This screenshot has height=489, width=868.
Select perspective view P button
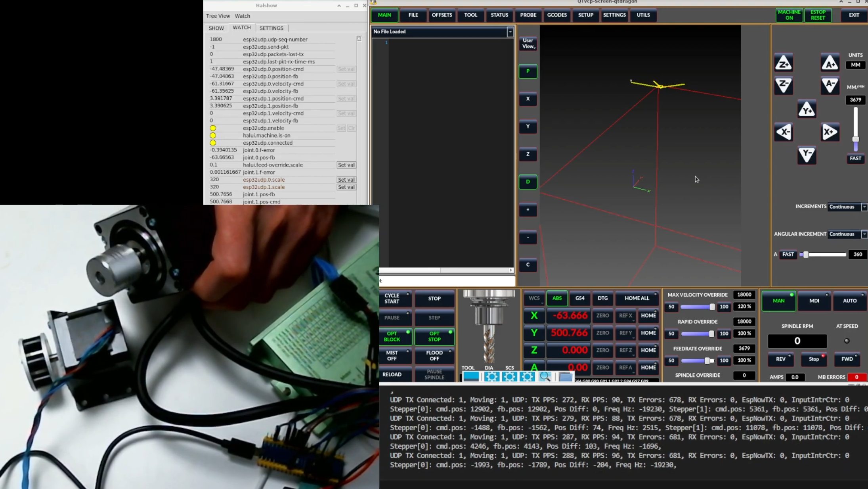528,71
